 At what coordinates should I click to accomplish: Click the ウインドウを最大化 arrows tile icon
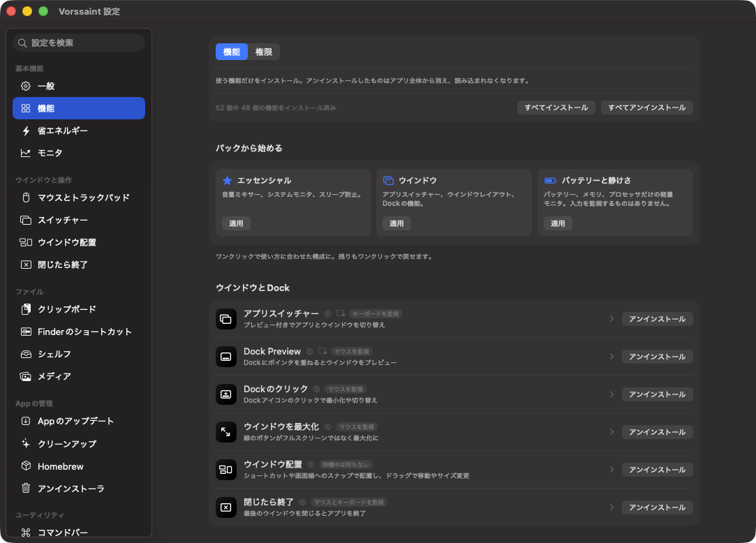click(225, 431)
